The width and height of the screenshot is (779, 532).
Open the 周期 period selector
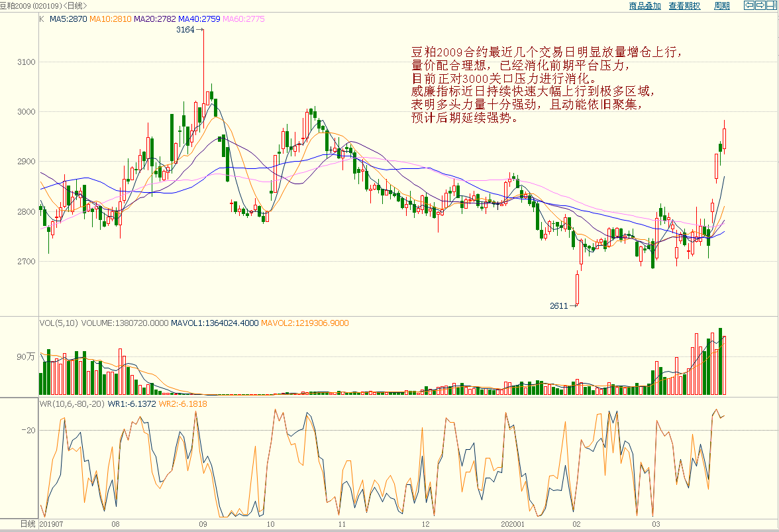coord(721,6)
